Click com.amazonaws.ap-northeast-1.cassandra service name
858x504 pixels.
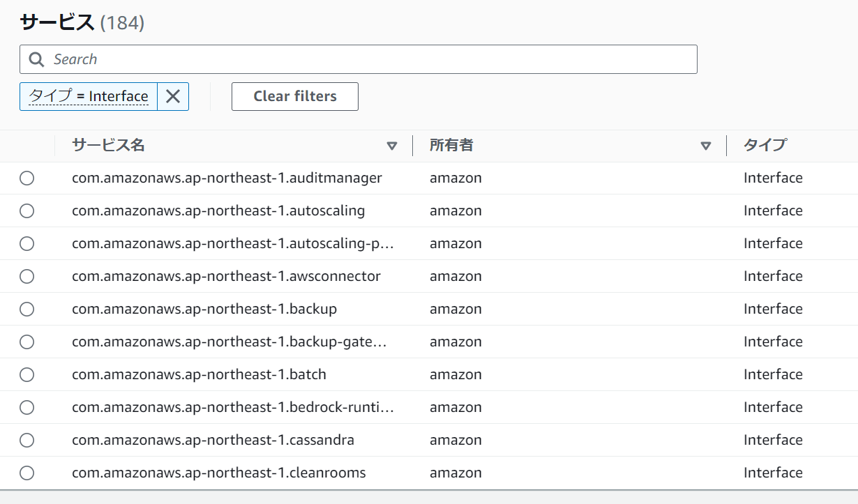click(x=213, y=440)
